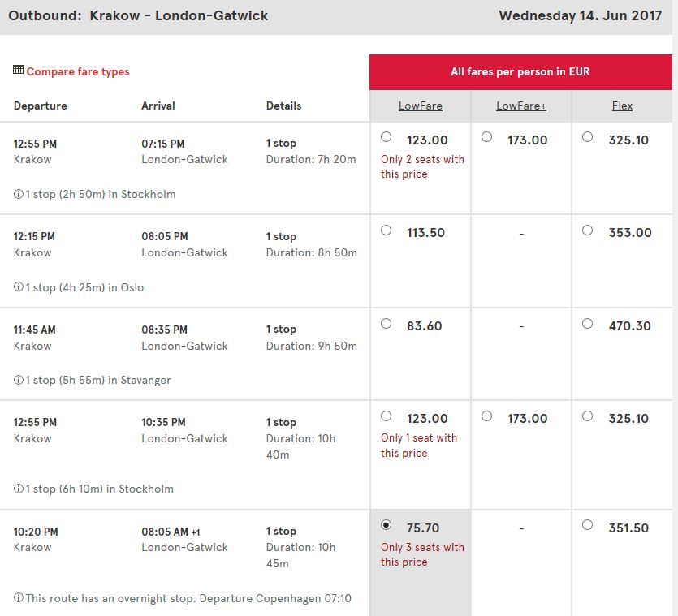Open the LowFare column header link
Image resolution: width=678 pixels, height=616 pixels.
[421, 106]
